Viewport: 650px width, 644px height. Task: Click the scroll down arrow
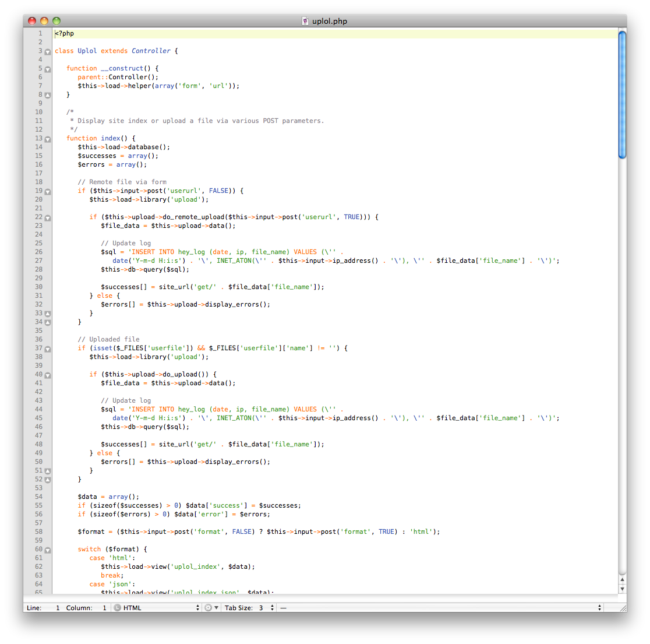(x=622, y=589)
